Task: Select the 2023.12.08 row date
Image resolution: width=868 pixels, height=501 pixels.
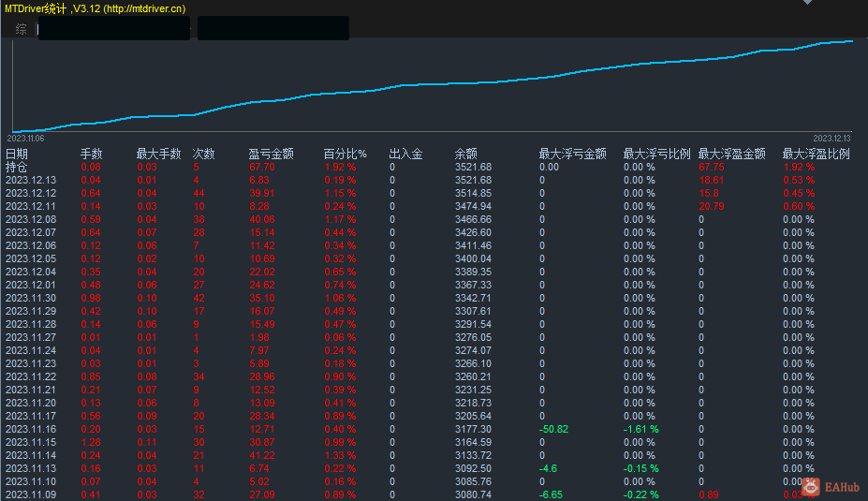Action: [31, 219]
